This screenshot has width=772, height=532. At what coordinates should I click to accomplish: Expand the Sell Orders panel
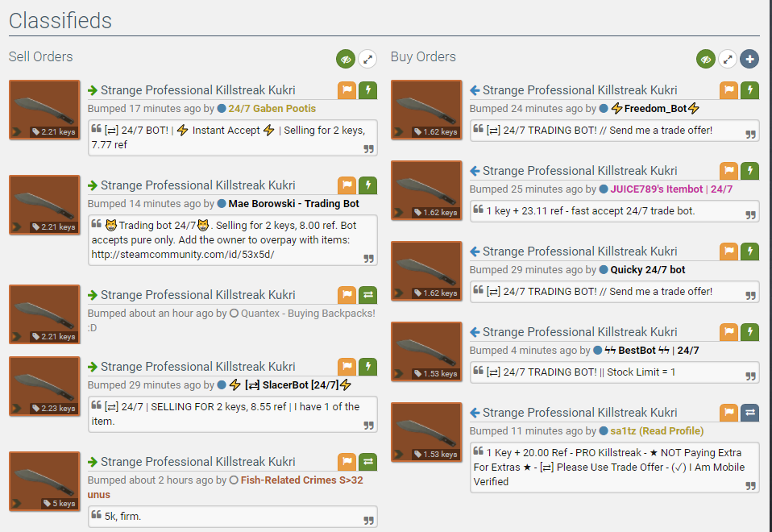367,59
